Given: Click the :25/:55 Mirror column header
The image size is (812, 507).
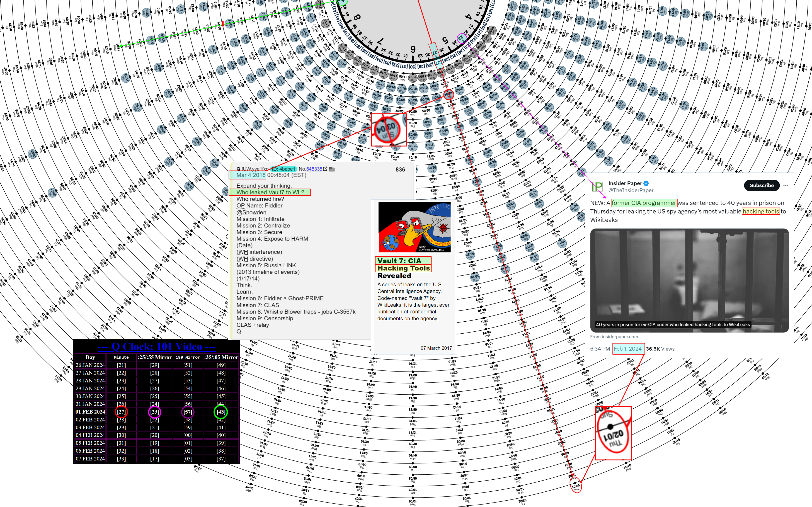Looking at the screenshot, I should (x=154, y=357).
